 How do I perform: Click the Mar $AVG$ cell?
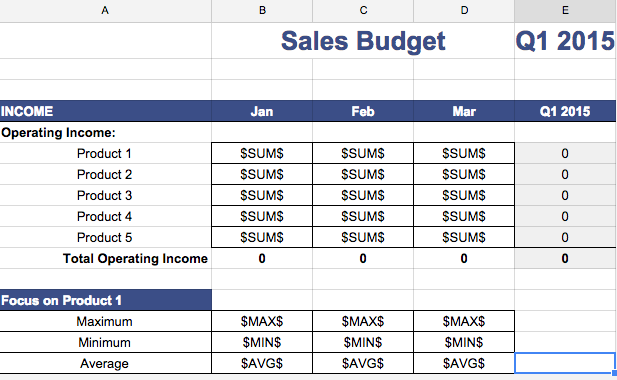(464, 363)
